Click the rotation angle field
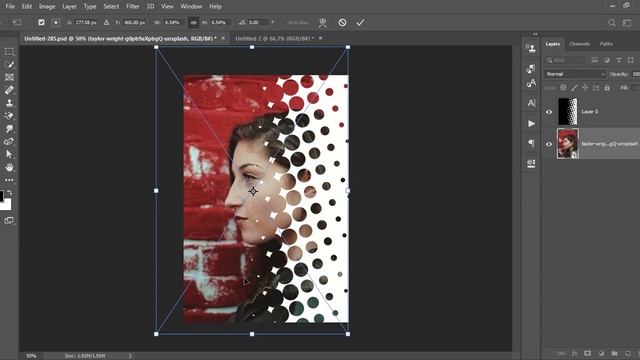This screenshot has height=360, width=640. coord(257,22)
